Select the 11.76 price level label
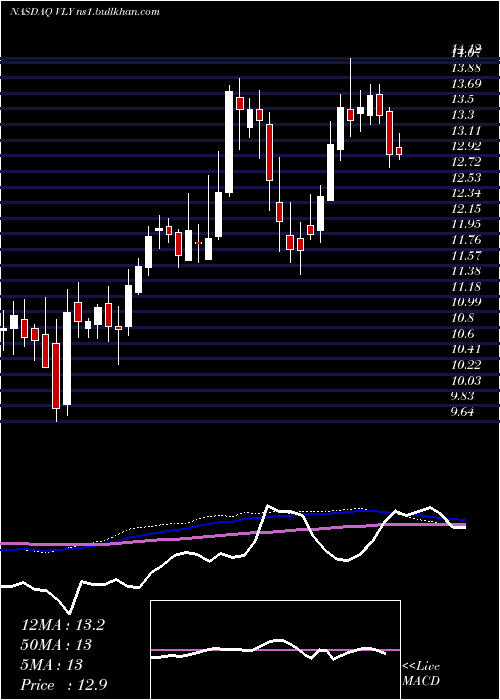This screenshot has height=700, width=500. click(466, 240)
